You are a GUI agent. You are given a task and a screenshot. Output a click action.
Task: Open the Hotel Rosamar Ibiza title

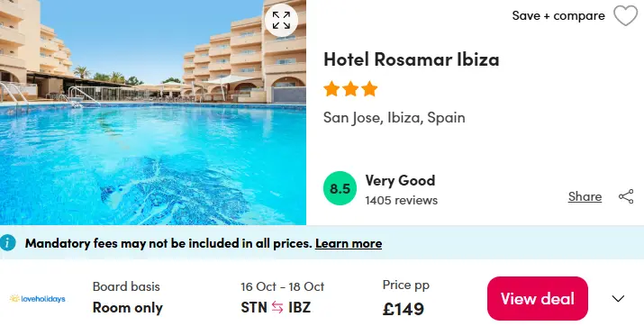[411, 59]
